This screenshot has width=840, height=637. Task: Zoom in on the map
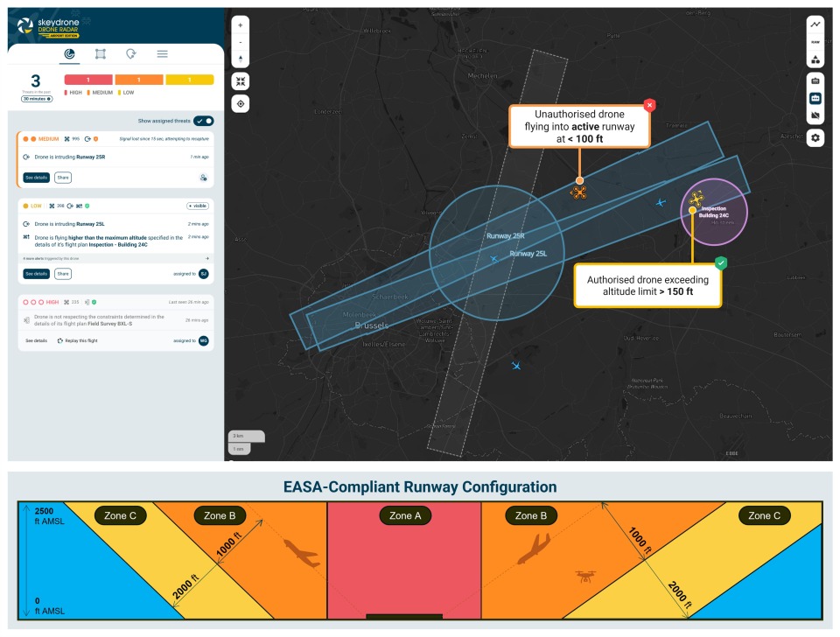[241, 25]
